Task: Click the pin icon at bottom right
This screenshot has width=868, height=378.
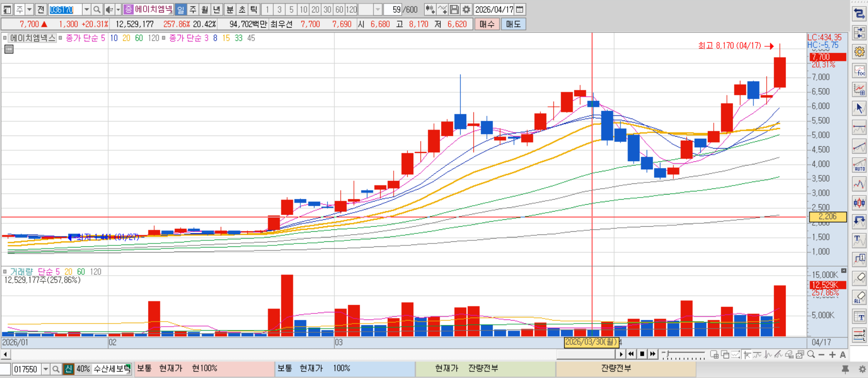Action: [845, 369]
